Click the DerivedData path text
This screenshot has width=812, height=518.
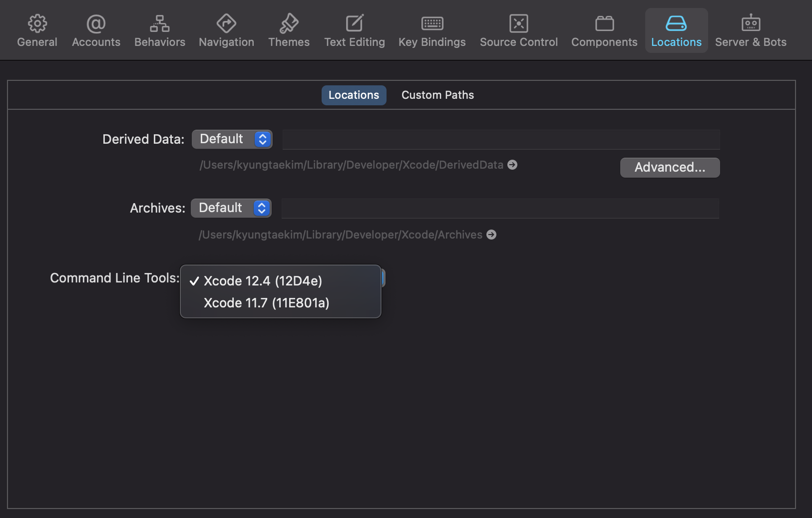[x=352, y=165]
